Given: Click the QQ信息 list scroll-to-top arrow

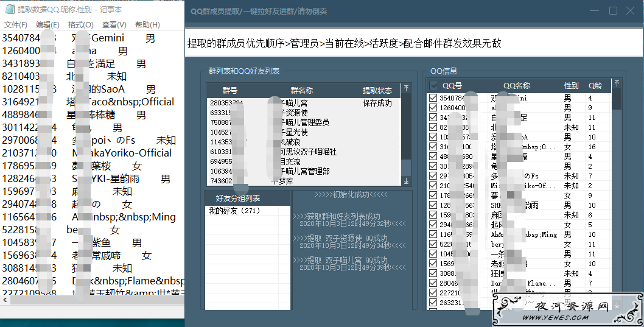Looking at the screenshot, I should point(617,83).
